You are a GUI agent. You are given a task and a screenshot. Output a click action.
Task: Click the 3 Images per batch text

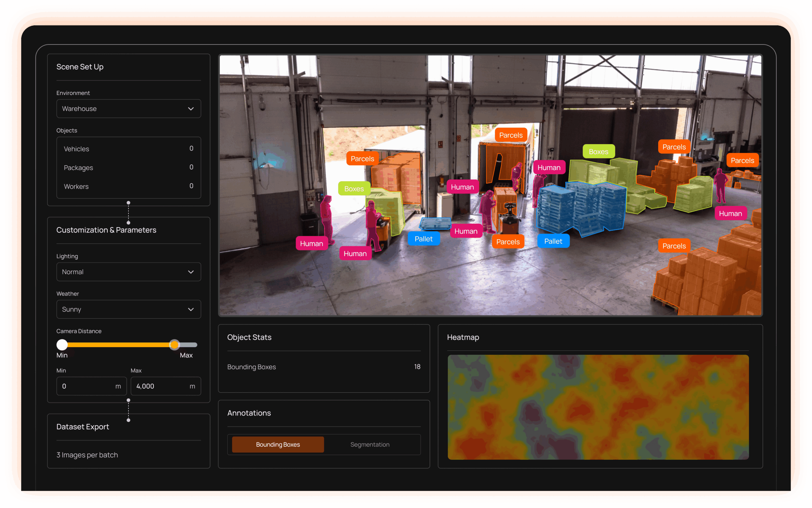pyautogui.click(x=87, y=455)
